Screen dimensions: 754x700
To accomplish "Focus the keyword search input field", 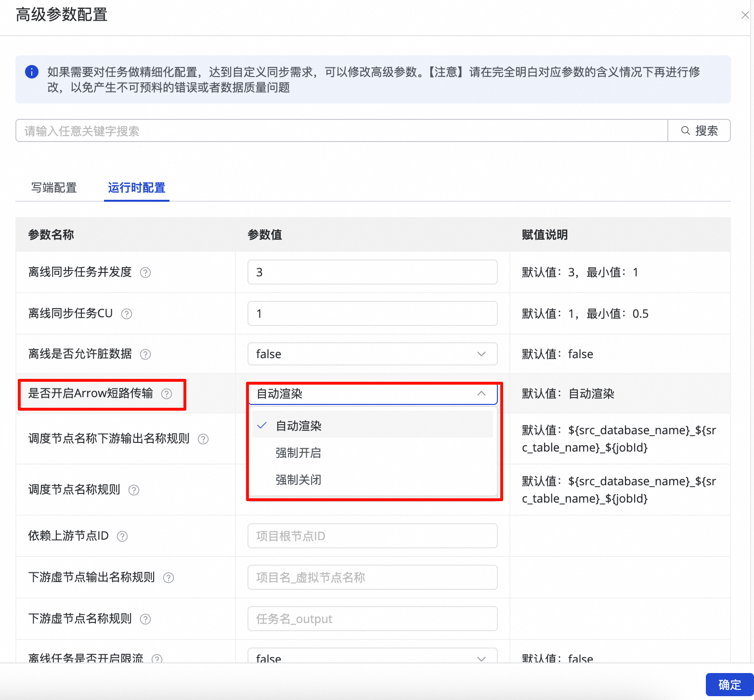I will point(341,130).
